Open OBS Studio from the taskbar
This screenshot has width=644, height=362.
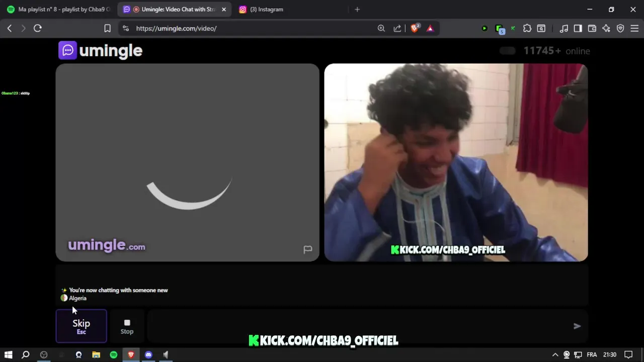click(44, 355)
